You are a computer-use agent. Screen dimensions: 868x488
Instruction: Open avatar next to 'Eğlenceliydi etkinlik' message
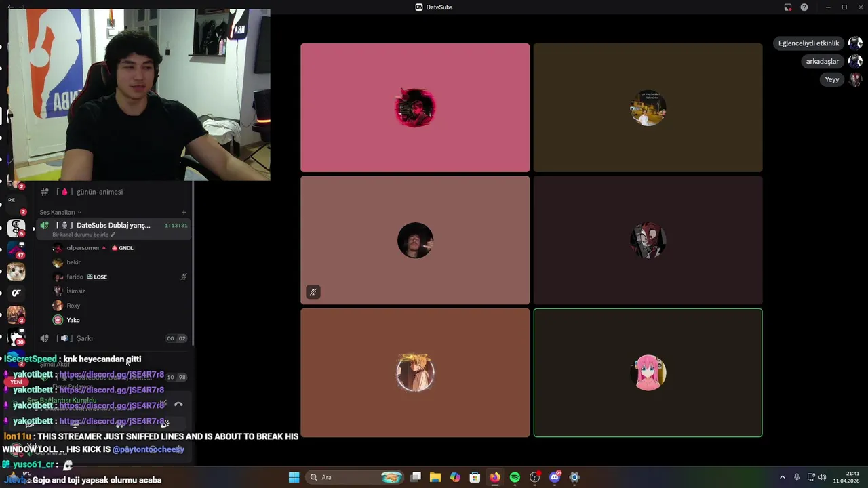tap(855, 43)
